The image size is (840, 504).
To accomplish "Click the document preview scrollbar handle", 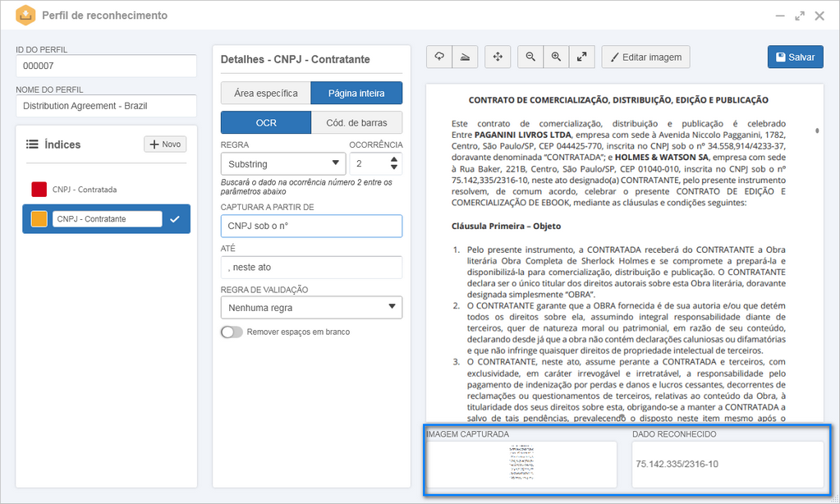I will (x=817, y=131).
